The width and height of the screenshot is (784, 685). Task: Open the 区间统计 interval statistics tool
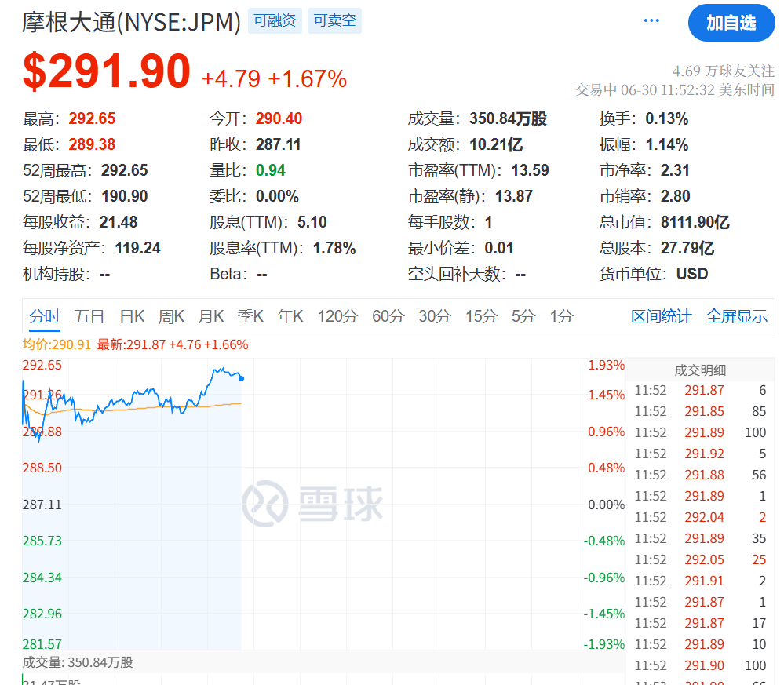click(x=662, y=315)
